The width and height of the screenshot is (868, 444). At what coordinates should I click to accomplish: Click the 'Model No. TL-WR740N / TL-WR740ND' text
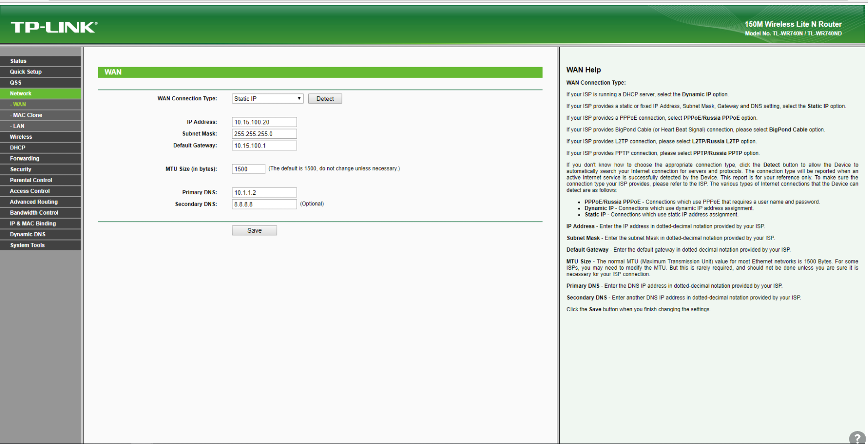(793, 33)
